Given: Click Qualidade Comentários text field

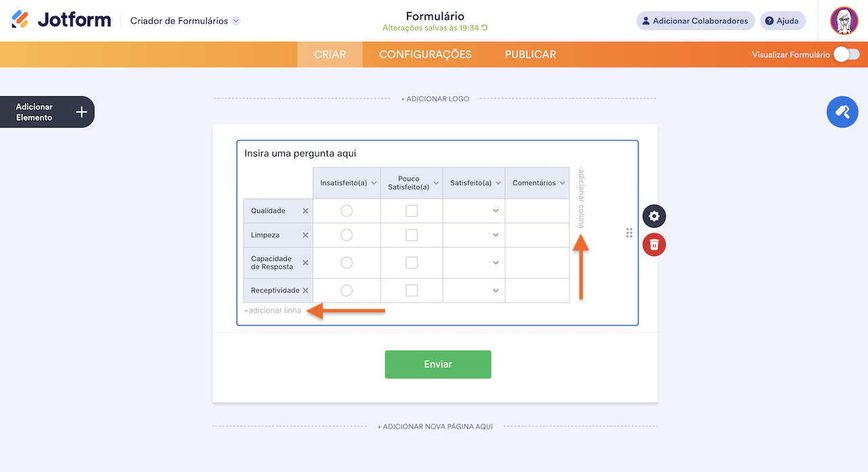Looking at the screenshot, I should [x=537, y=211].
